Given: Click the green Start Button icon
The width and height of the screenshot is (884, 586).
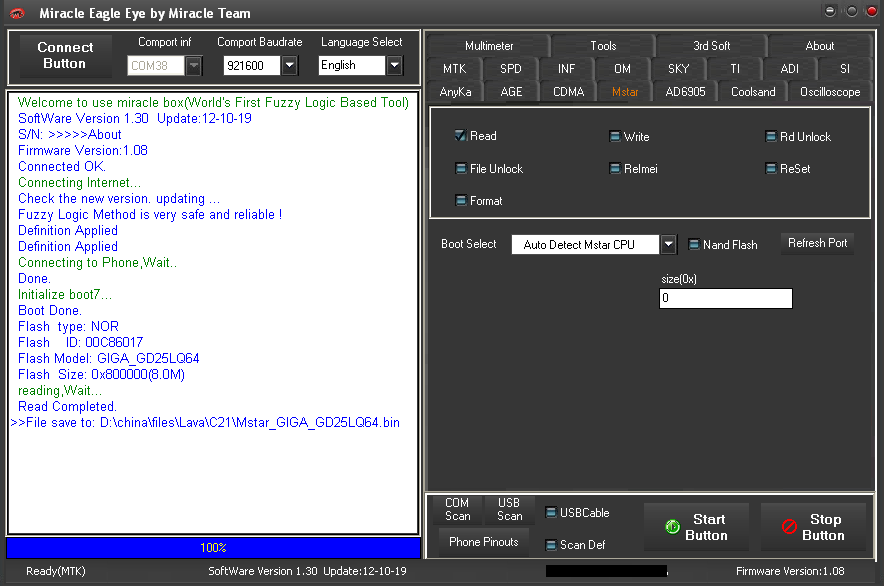Looking at the screenshot, I should [x=673, y=527].
